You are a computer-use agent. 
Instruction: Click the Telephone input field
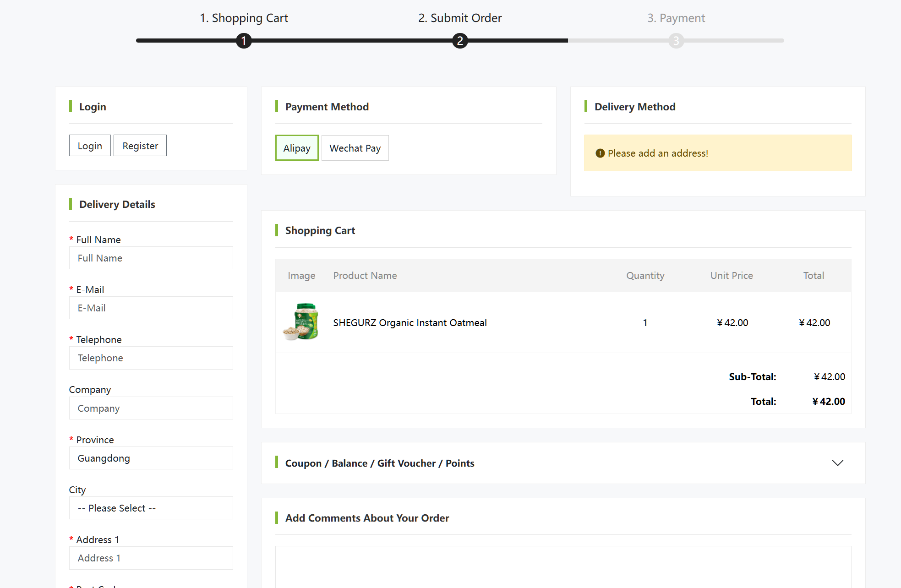click(x=151, y=358)
